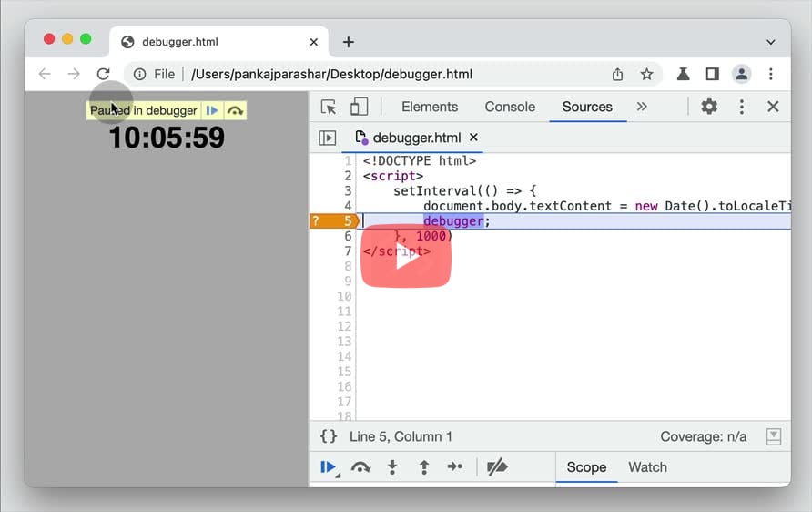Toggle the device toolbar icon
812x512 pixels.
point(359,107)
